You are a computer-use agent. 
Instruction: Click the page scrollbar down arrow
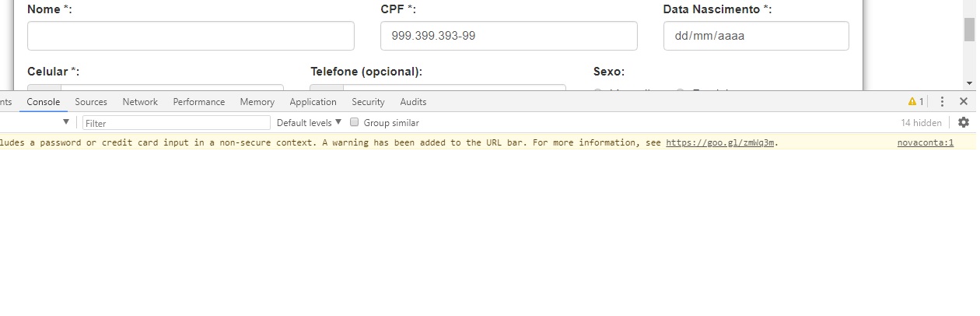pyautogui.click(x=969, y=83)
